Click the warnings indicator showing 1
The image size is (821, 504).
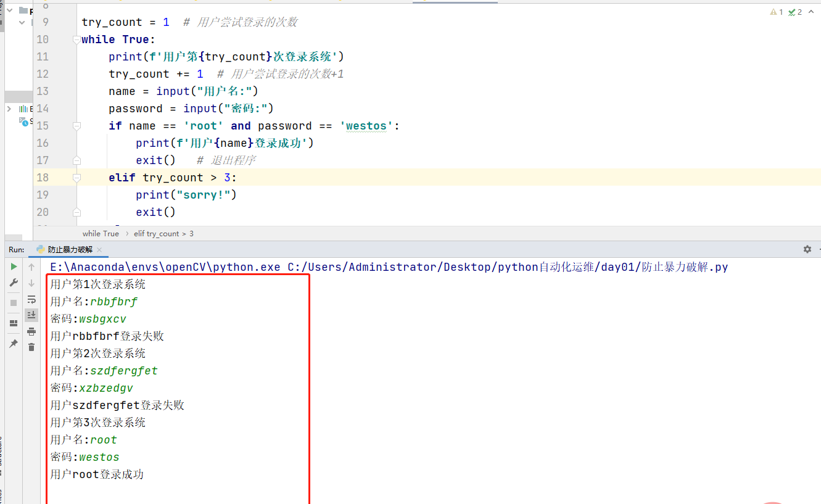click(776, 12)
